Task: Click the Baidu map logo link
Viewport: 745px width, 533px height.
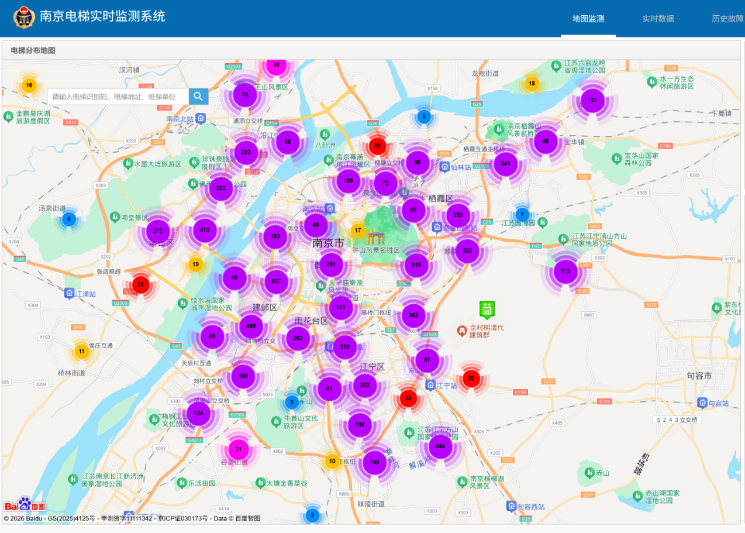Action: [18, 506]
